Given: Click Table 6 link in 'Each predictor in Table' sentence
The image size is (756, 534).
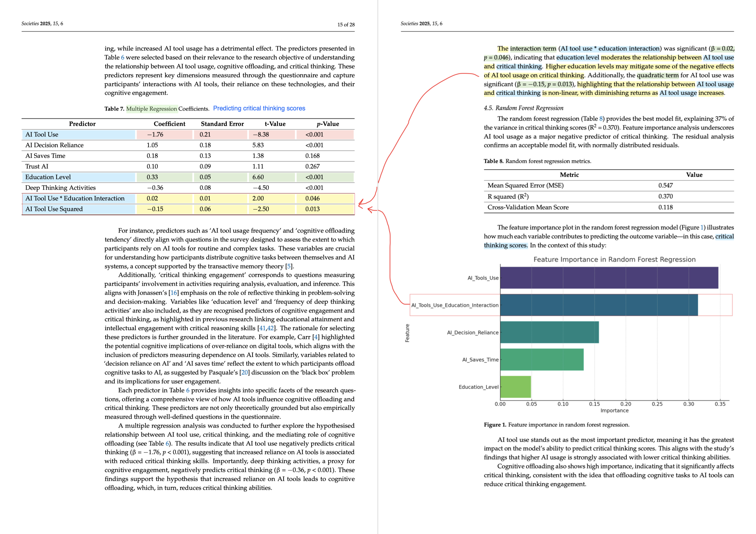Looking at the screenshot, I should pyautogui.click(x=188, y=390).
